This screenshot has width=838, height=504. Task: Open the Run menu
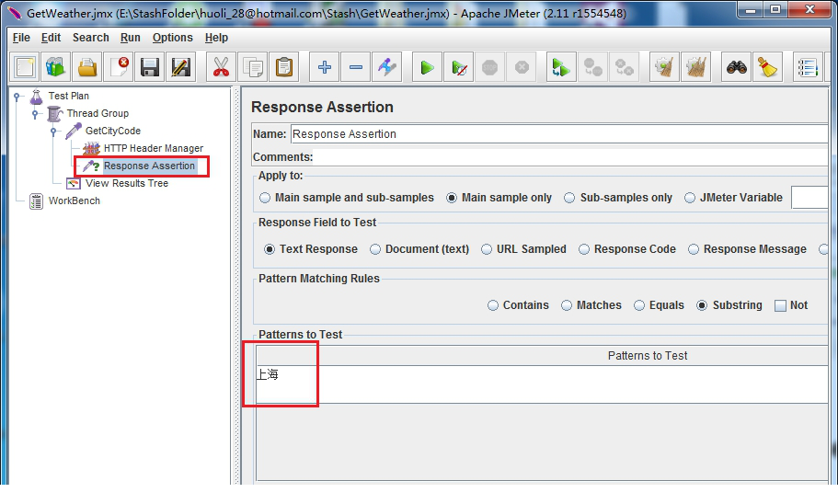pyautogui.click(x=131, y=38)
